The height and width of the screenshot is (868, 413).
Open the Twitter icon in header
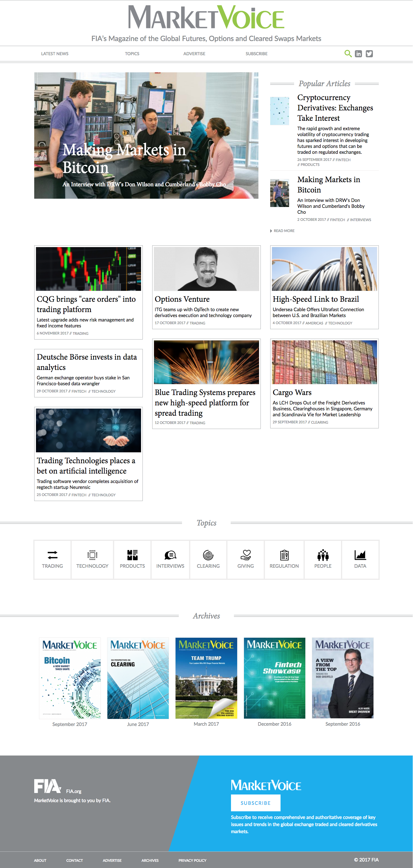click(369, 53)
